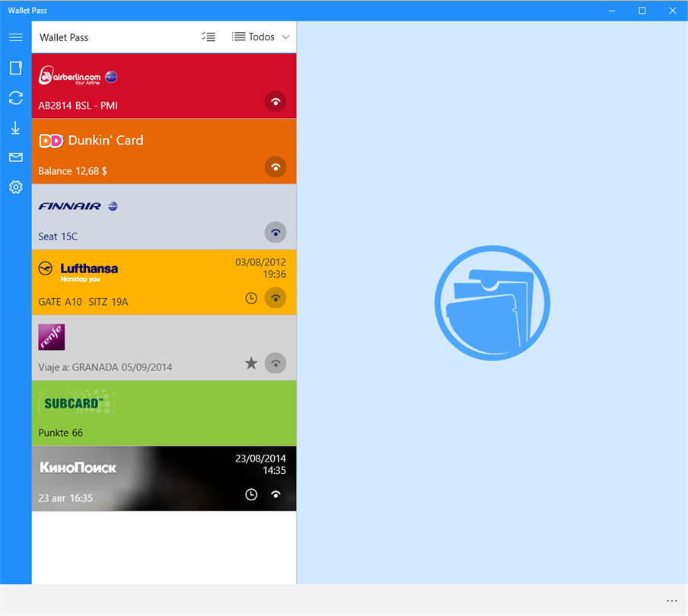Viewport: 688px width, 616px height.
Task: Click the clock icon on Lufthansa pass
Action: tap(251, 298)
